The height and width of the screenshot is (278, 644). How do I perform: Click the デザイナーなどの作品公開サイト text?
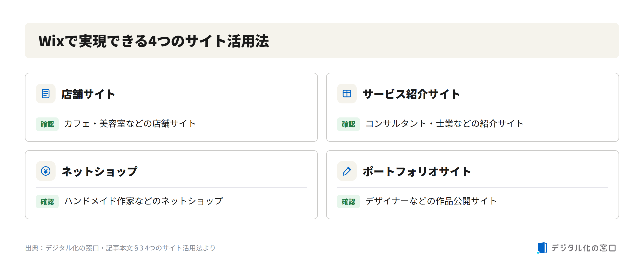pos(431,201)
